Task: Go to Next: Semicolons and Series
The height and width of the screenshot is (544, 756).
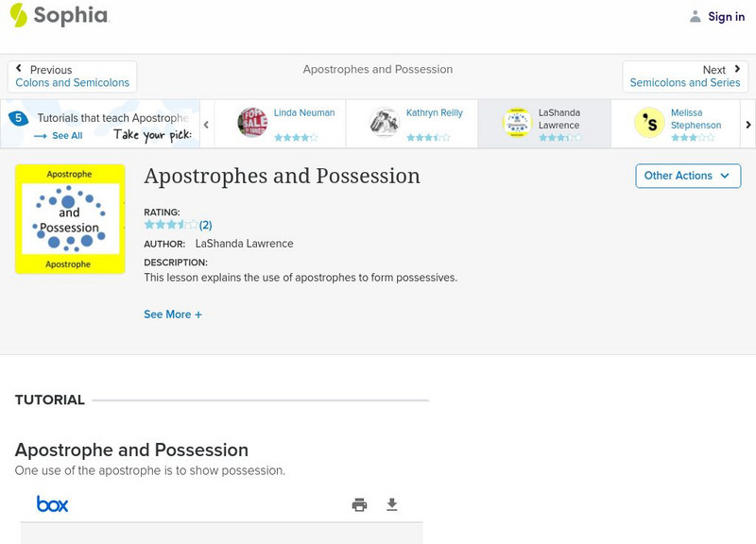Action: click(685, 76)
